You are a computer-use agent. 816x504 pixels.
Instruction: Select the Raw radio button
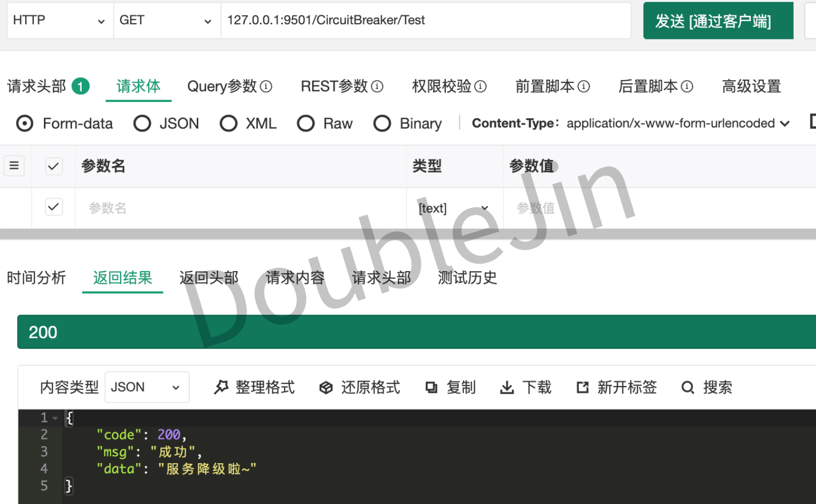[x=306, y=123]
